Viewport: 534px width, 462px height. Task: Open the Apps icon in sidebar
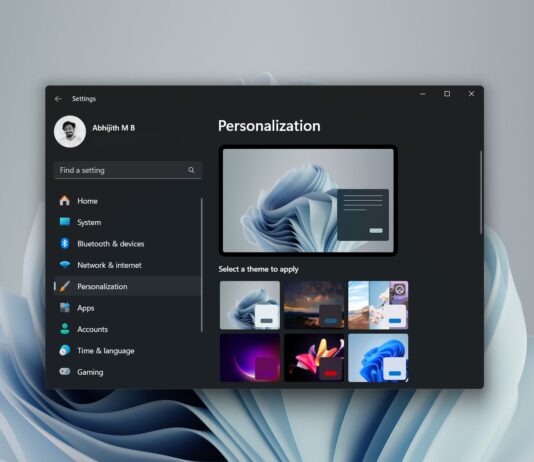pyautogui.click(x=64, y=307)
